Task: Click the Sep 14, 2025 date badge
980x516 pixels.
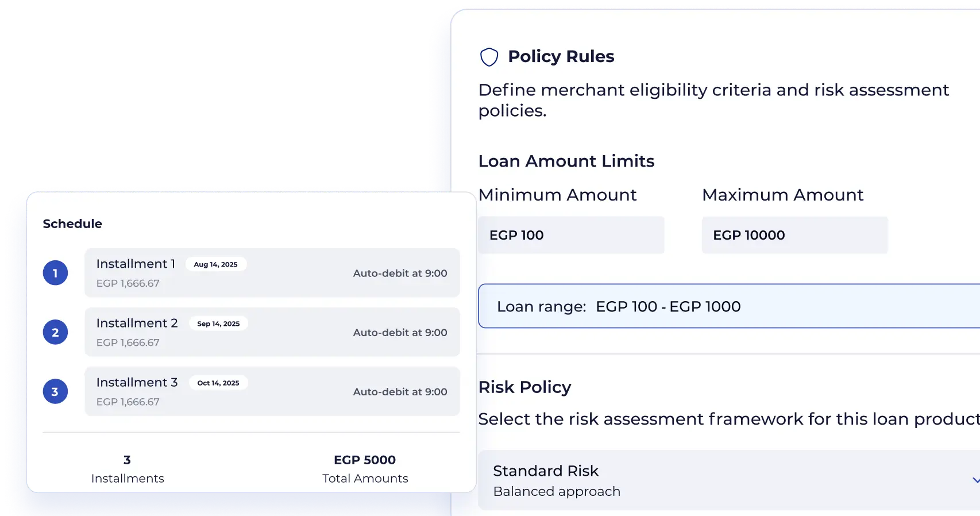Action: 218,324
